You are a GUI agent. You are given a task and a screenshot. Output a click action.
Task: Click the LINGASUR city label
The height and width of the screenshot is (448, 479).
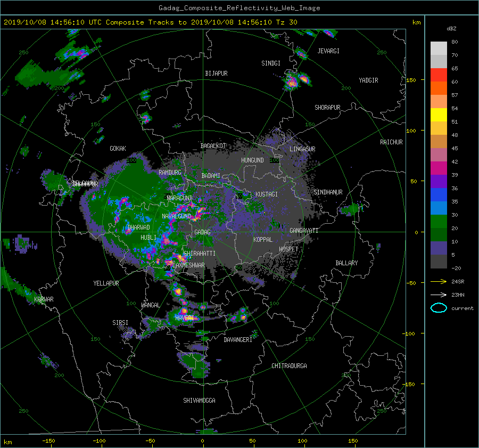pyautogui.click(x=302, y=149)
